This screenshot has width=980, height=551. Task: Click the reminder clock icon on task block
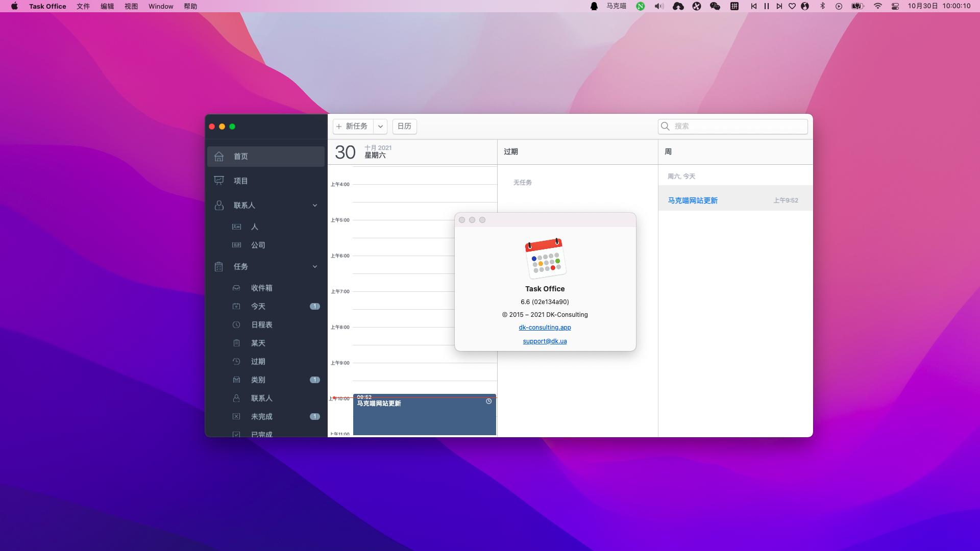pos(488,402)
